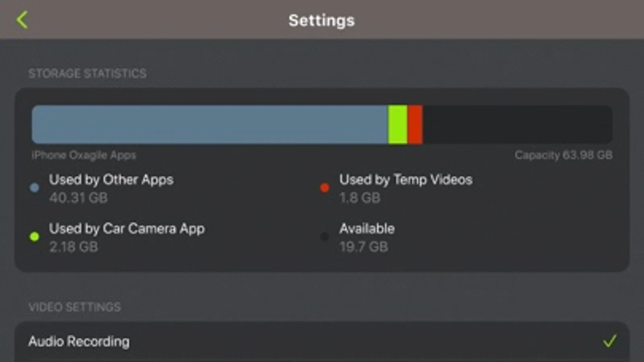Click the blue Other Apps legend dot

(35, 187)
